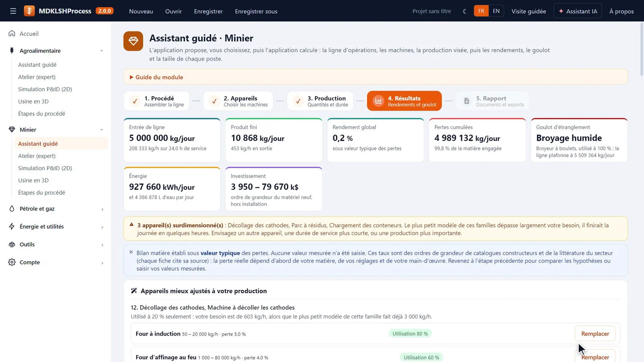Expand the Pétrole et gaz section
Image resolution: width=644 pixels, height=362 pixels.
coord(102,209)
